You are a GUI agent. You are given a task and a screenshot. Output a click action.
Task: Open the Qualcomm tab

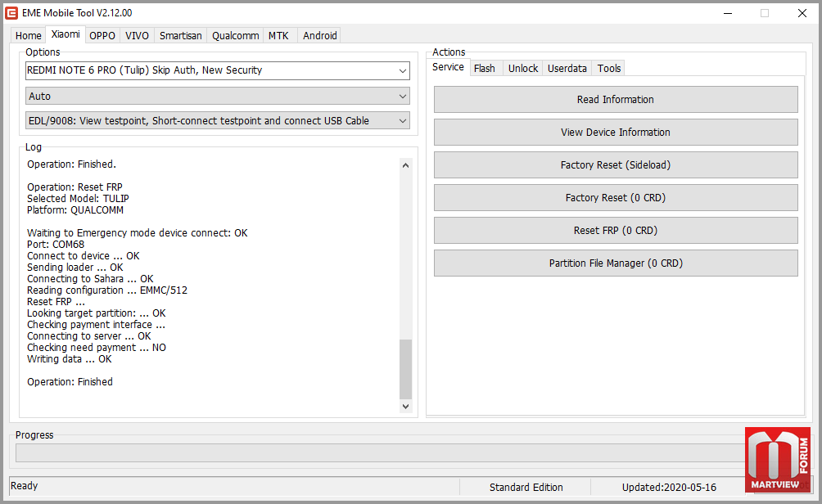tap(235, 36)
